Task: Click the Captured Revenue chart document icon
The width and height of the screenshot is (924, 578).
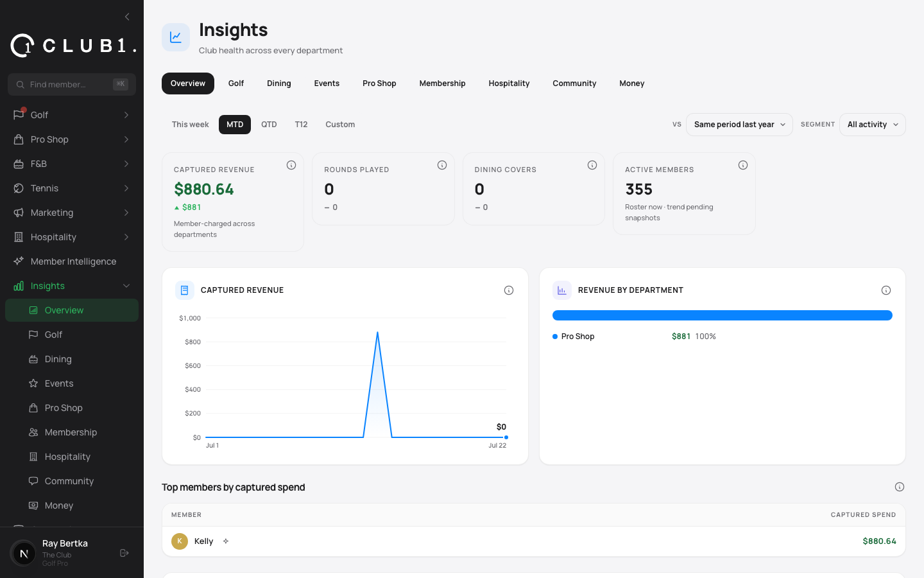Action: (x=185, y=290)
